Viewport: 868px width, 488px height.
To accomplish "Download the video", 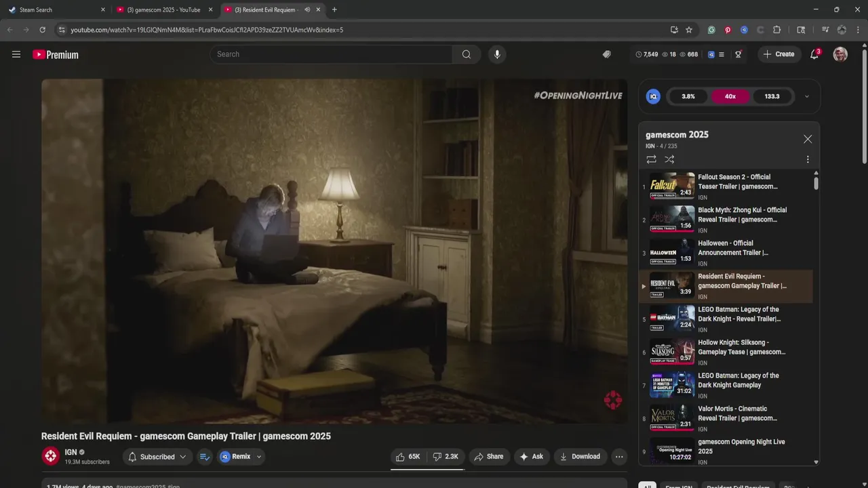I will (x=580, y=457).
